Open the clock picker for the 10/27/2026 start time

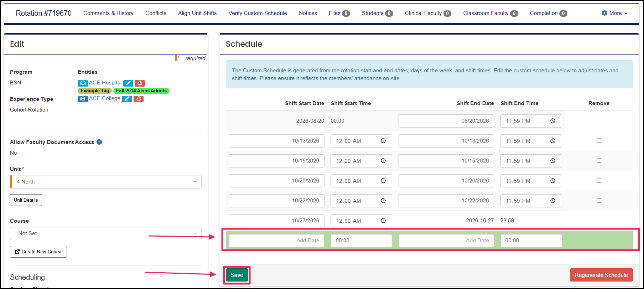click(383, 221)
